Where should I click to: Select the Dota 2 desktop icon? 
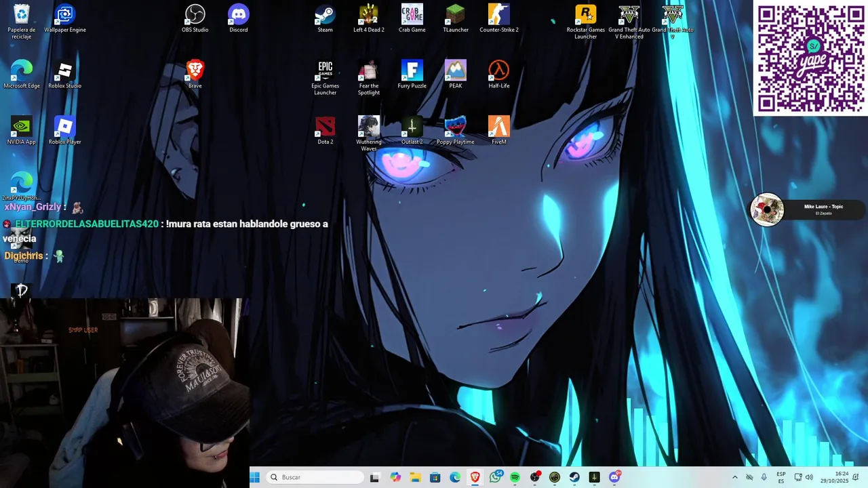(x=325, y=131)
